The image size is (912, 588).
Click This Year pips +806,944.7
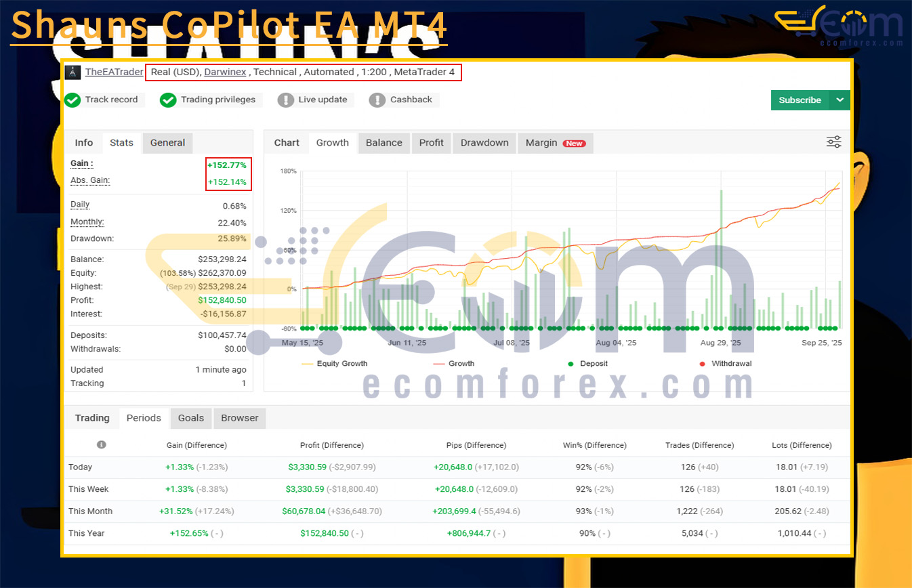pyautogui.click(x=469, y=533)
